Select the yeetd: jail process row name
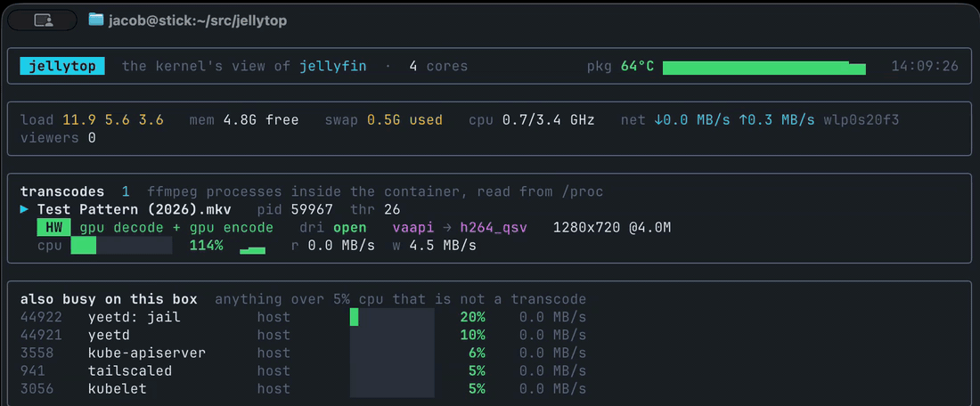The width and height of the screenshot is (980, 406). (x=134, y=317)
